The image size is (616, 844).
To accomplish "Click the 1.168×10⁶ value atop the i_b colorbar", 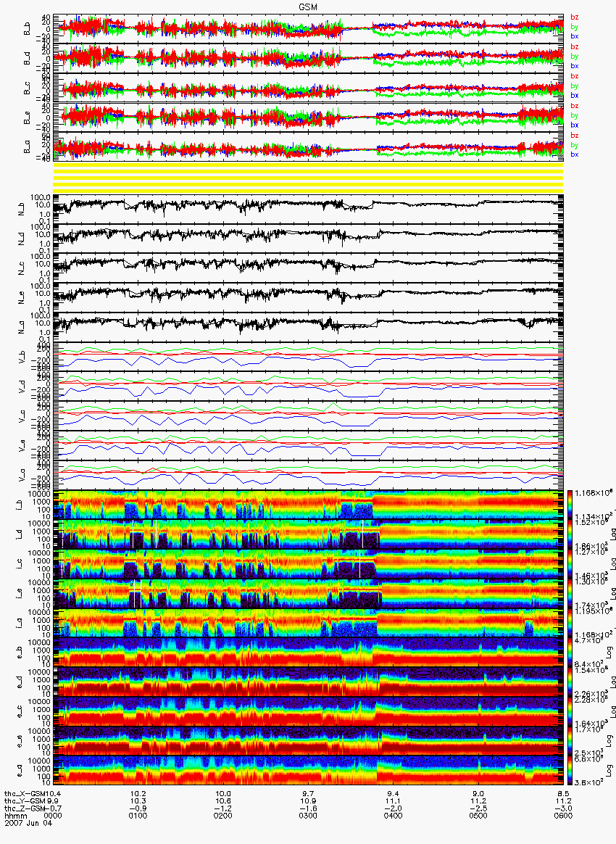I will pyautogui.click(x=594, y=493).
